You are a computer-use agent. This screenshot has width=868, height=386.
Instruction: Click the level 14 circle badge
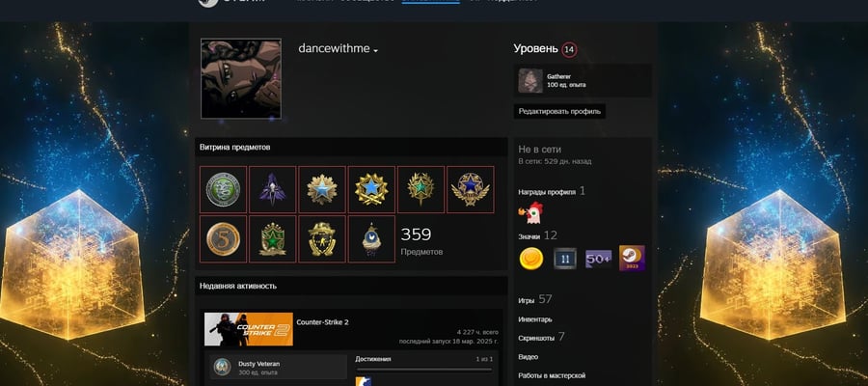[x=569, y=49]
